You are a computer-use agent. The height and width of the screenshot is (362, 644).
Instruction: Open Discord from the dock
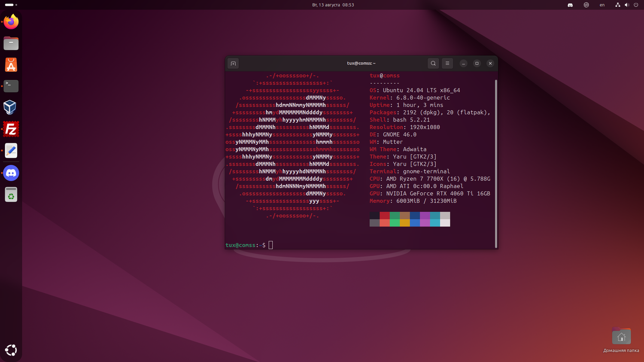pos(11,173)
